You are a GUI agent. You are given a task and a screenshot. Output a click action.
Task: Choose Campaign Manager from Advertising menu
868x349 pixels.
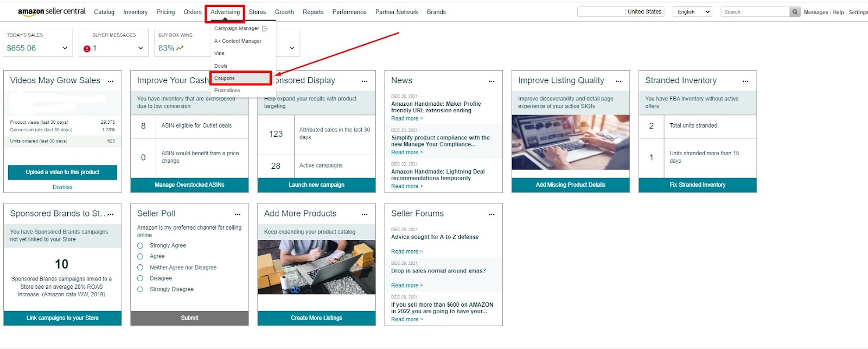[x=237, y=28]
